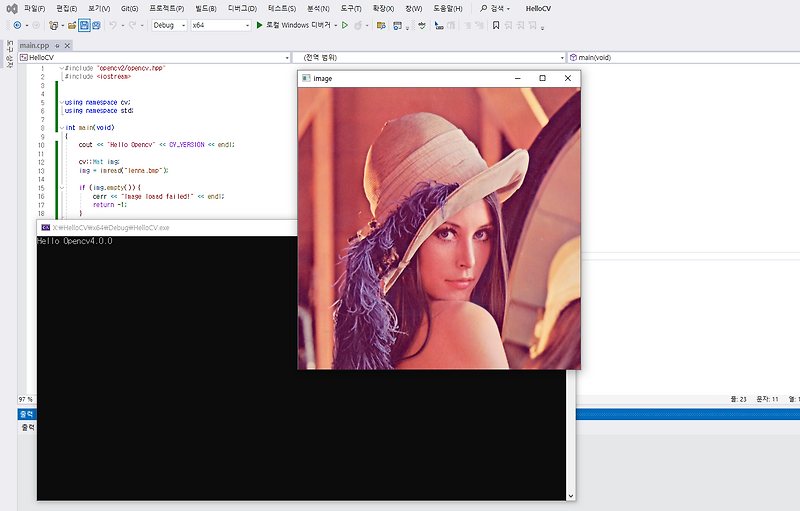The image size is (800, 511).
Task: Click the Hello Opencv4.0.0 console output text
Action: pos(74,241)
